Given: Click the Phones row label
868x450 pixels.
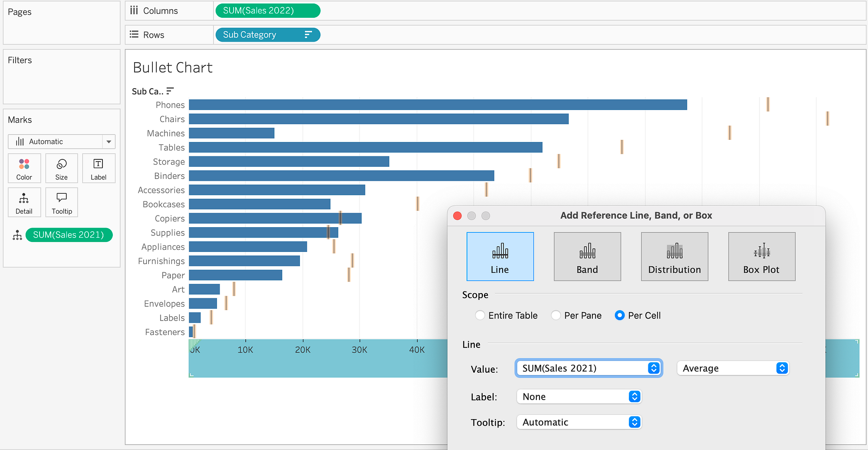Looking at the screenshot, I should pyautogui.click(x=170, y=105).
